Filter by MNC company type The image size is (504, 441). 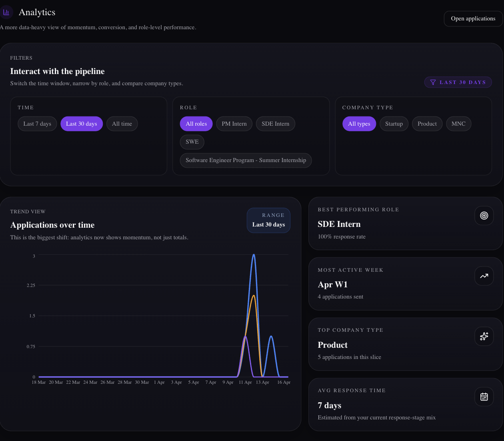tap(458, 124)
